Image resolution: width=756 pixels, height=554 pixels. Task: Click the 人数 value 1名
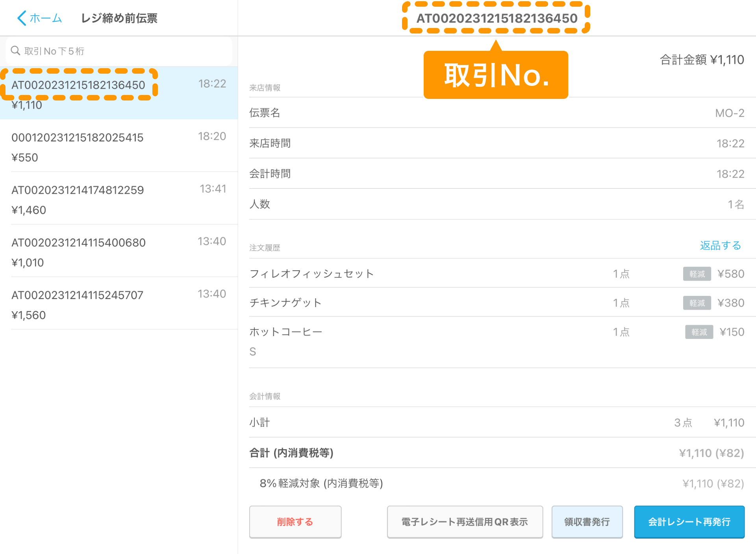(x=736, y=204)
